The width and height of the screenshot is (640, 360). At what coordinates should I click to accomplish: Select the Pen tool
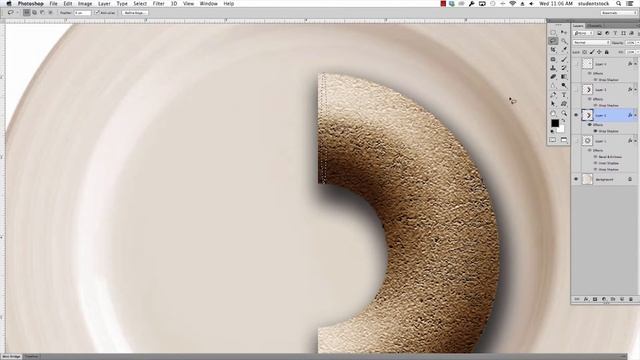(553, 95)
